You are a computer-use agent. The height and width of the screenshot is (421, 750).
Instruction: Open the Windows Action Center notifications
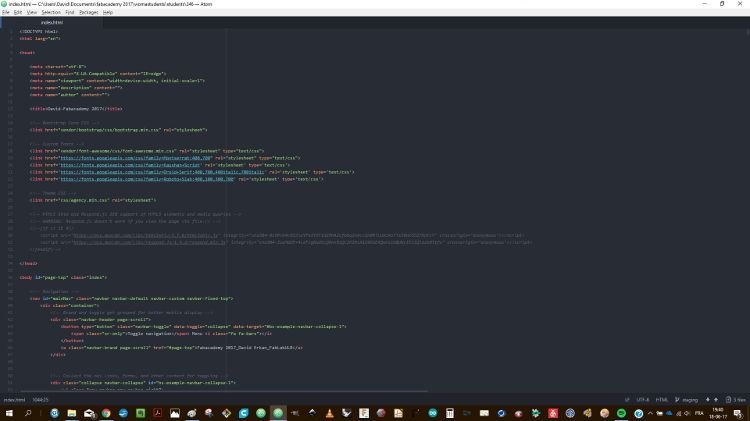point(739,413)
